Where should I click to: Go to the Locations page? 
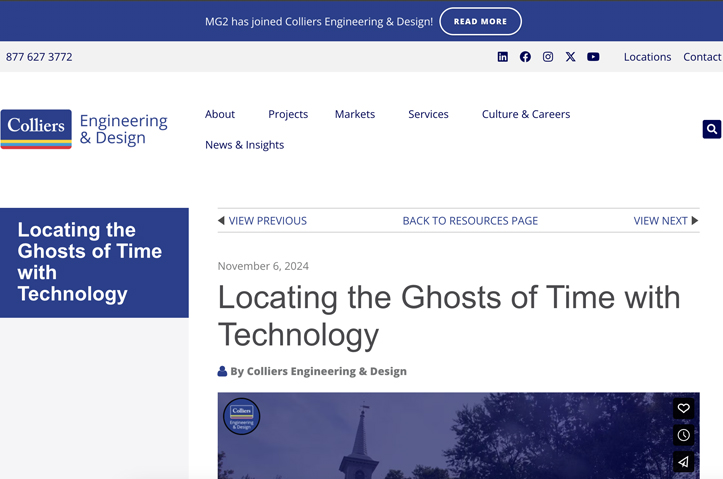point(647,57)
